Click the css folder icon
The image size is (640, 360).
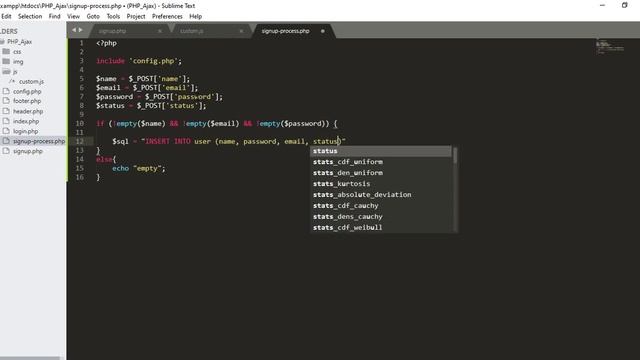click(6, 51)
